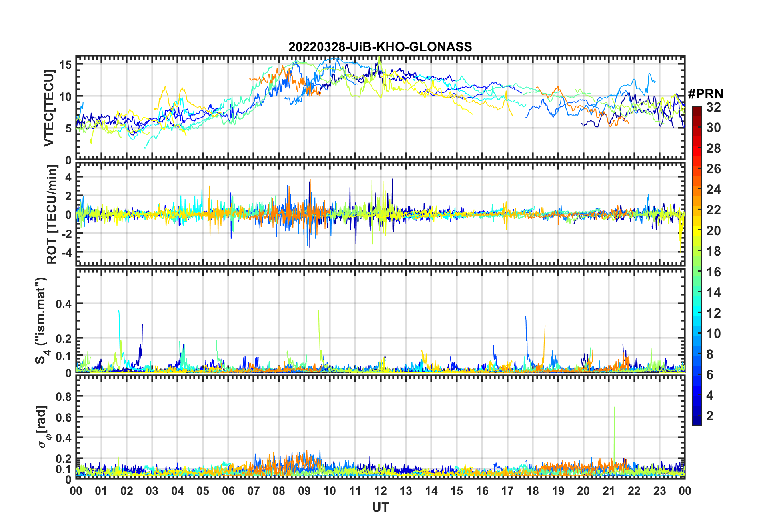
Task: Click the colorbar tick label 16
Action: click(x=713, y=272)
